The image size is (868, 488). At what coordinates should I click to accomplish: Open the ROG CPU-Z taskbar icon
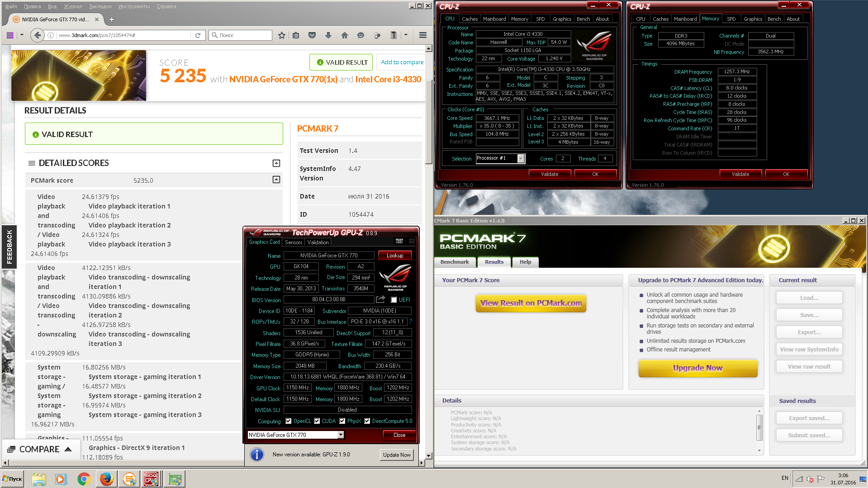point(151,479)
